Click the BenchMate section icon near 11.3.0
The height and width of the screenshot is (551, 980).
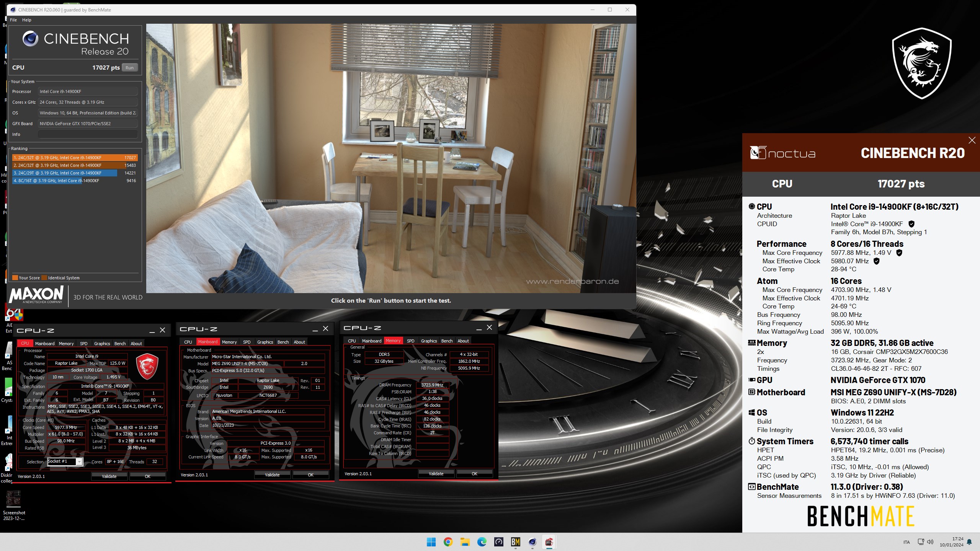pos(752,487)
